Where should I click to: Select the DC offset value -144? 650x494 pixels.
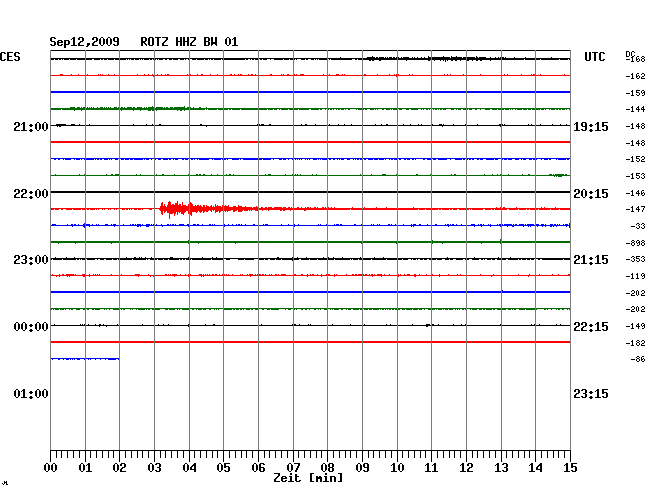click(635, 109)
